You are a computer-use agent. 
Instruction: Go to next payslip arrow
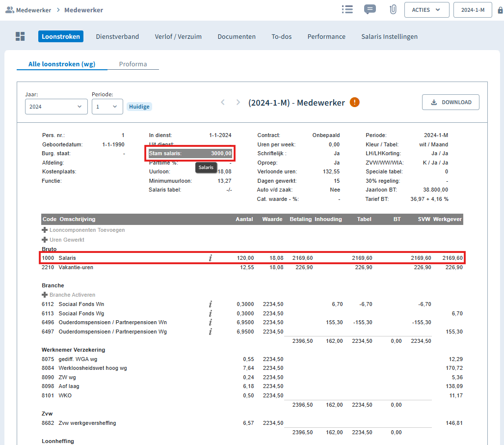click(x=238, y=102)
